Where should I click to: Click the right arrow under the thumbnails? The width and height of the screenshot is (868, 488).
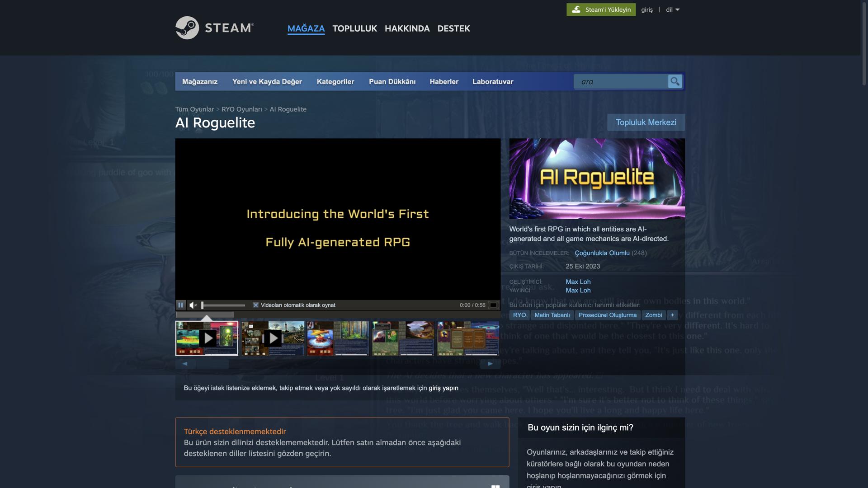(490, 363)
